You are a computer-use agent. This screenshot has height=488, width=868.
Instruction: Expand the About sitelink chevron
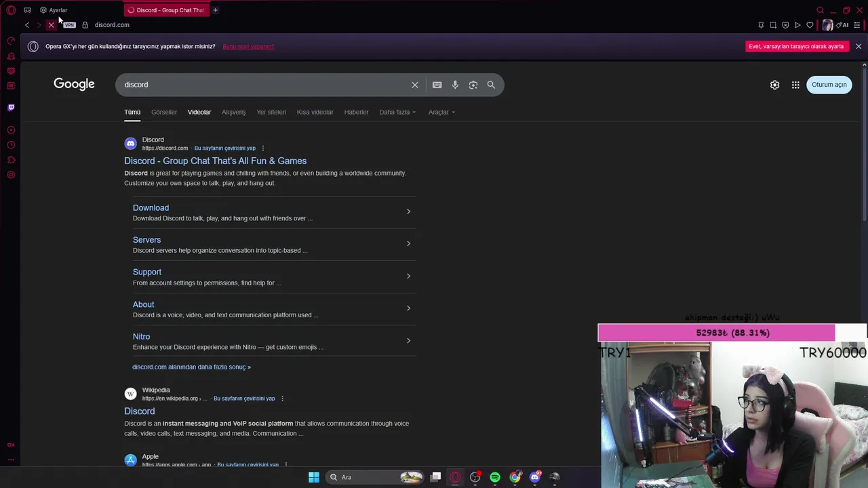(408, 308)
